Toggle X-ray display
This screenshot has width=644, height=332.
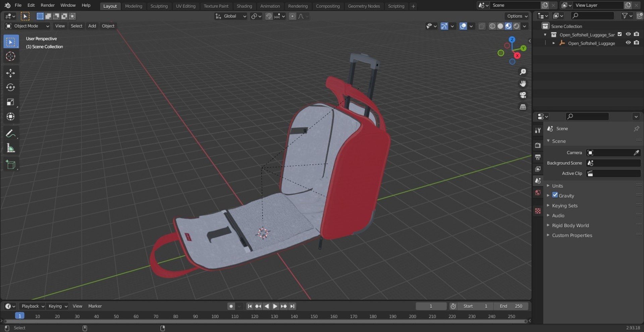pos(482,26)
